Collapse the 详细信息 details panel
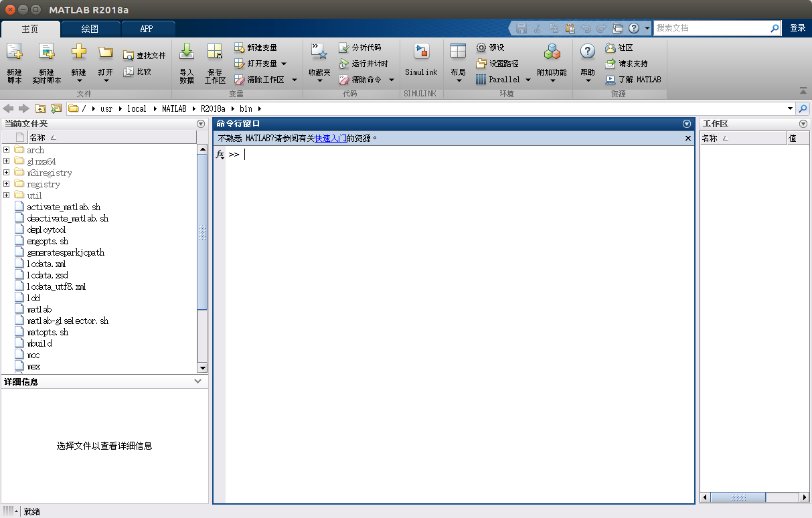812x518 pixels. click(x=197, y=381)
